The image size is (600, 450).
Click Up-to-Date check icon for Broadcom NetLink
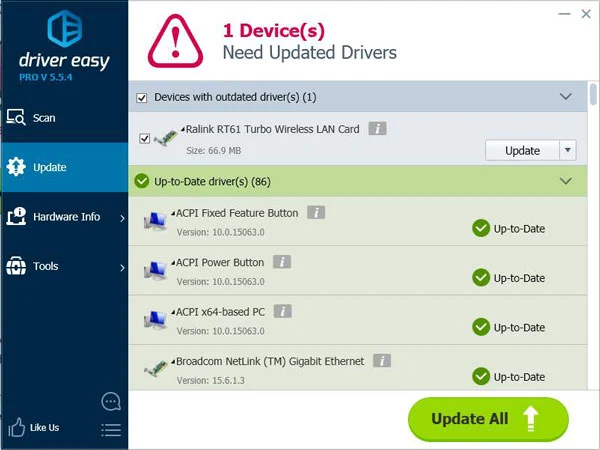tap(481, 377)
